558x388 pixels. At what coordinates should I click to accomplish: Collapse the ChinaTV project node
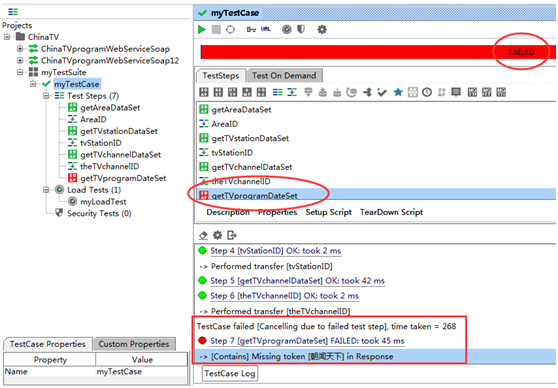[7, 37]
